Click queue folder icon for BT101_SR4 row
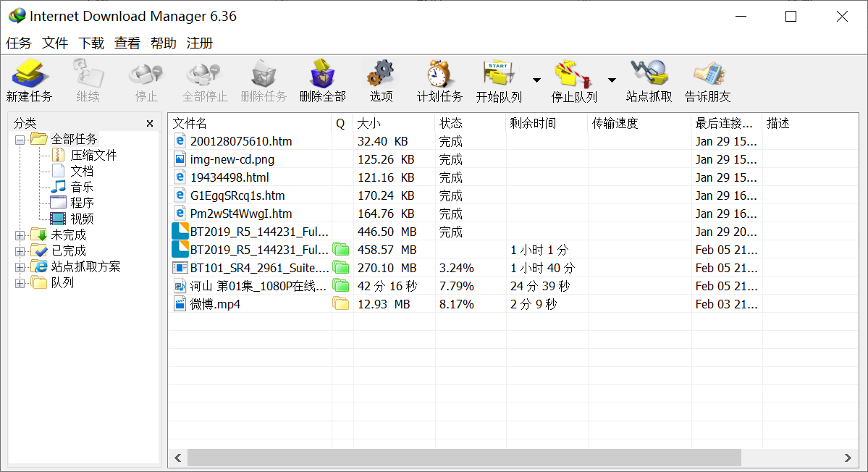Screen dimensions: 868x472 (x=341, y=268)
